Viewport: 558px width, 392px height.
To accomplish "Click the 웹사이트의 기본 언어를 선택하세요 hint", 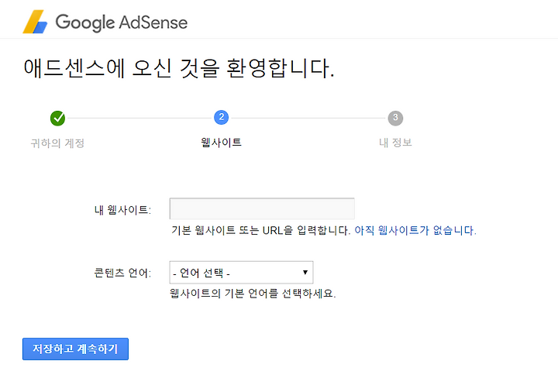I will pyautogui.click(x=253, y=294).
